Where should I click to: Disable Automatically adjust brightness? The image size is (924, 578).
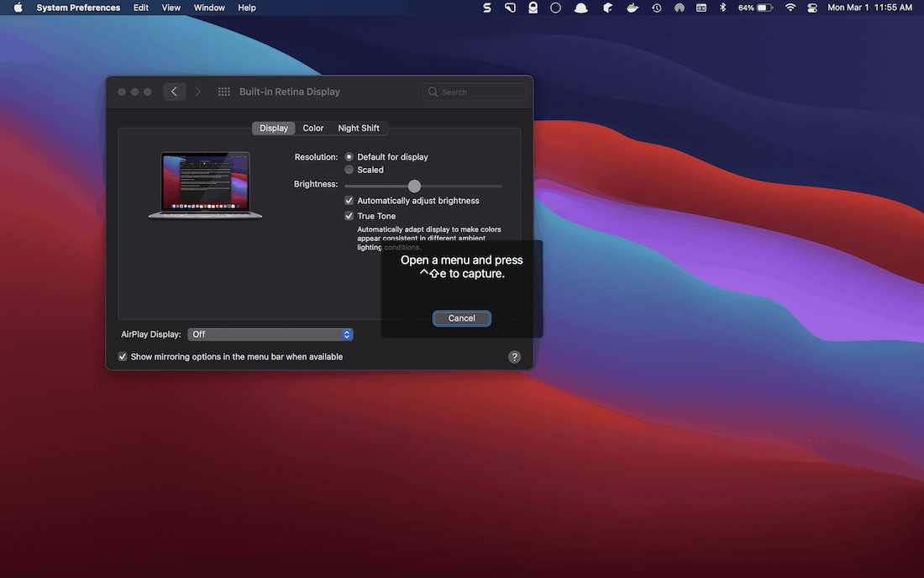tap(349, 200)
